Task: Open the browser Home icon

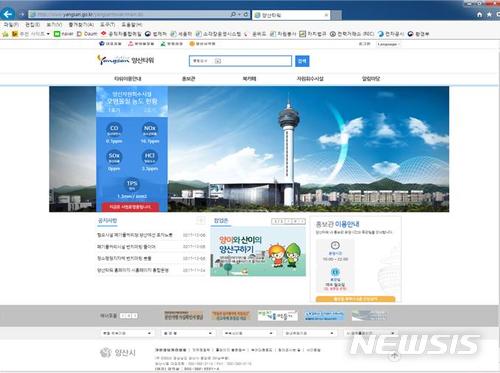Action: click(x=479, y=15)
